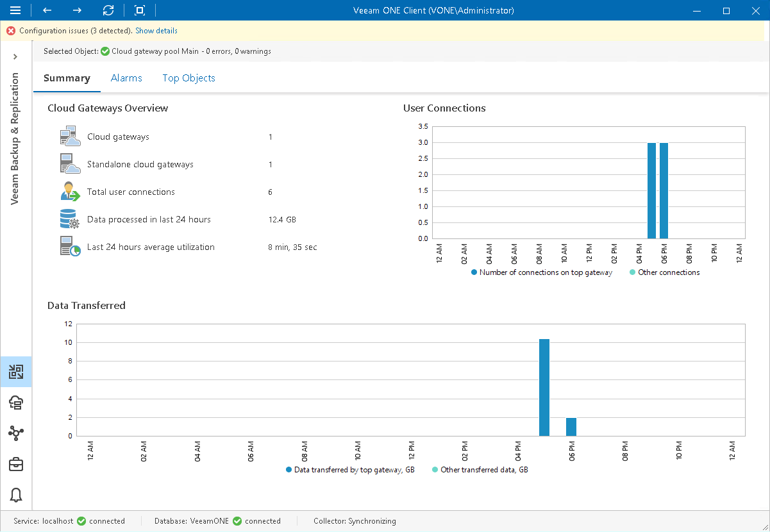Select the Summary tab
The image size is (770, 532).
click(x=67, y=78)
